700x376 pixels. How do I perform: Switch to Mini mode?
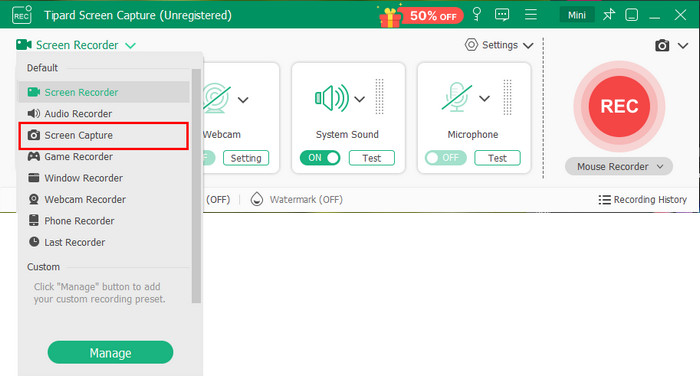[x=577, y=15]
